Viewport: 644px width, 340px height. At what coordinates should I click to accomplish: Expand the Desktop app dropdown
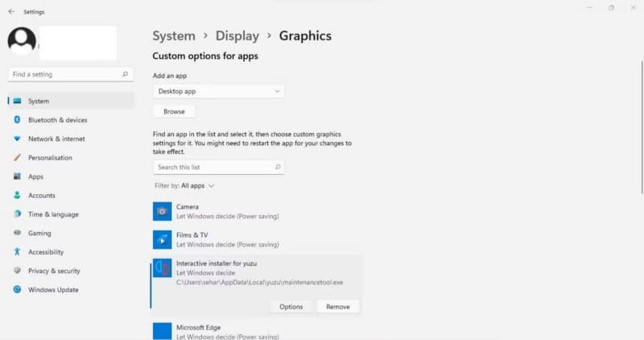[218, 91]
